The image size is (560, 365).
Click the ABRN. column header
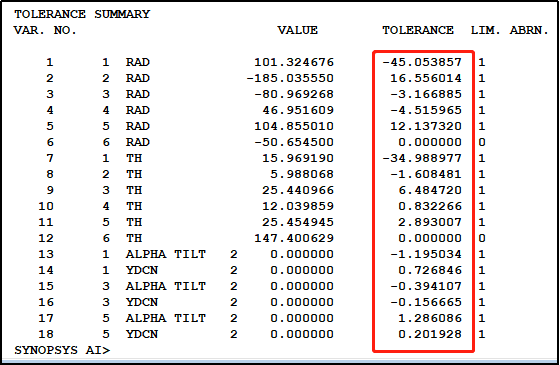(529, 30)
